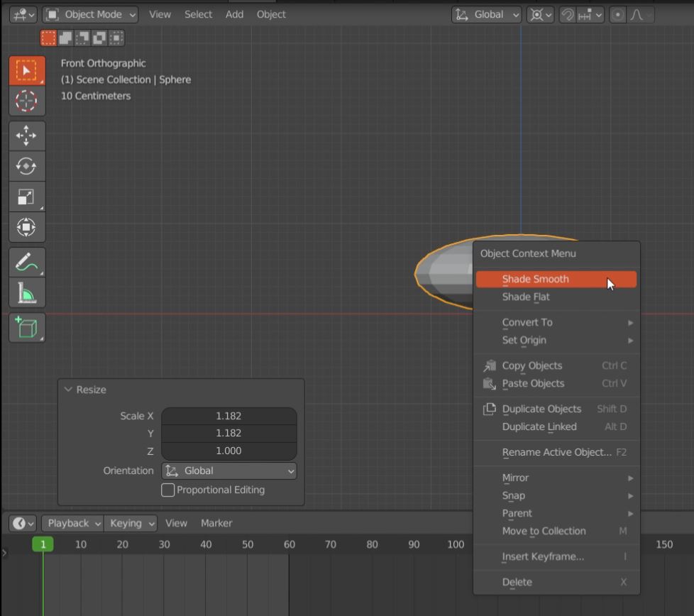
Task: Open the transform orientation Global dropdown
Action: [x=486, y=14]
